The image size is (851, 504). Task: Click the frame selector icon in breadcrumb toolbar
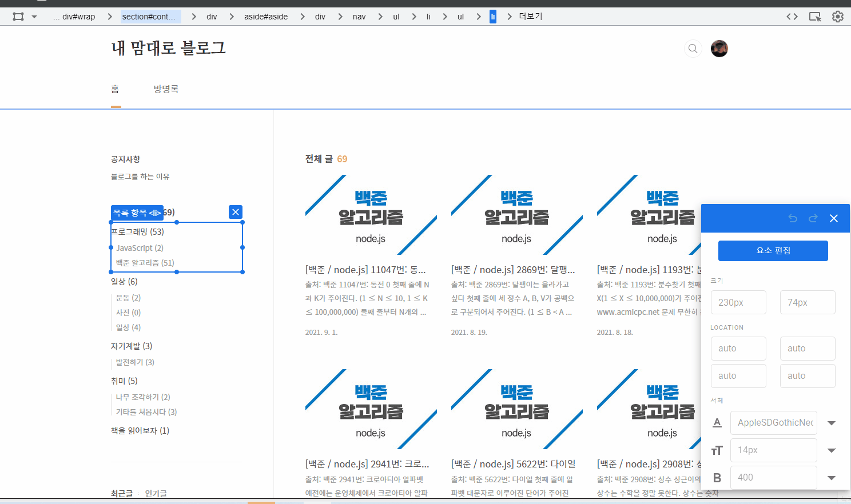click(18, 17)
